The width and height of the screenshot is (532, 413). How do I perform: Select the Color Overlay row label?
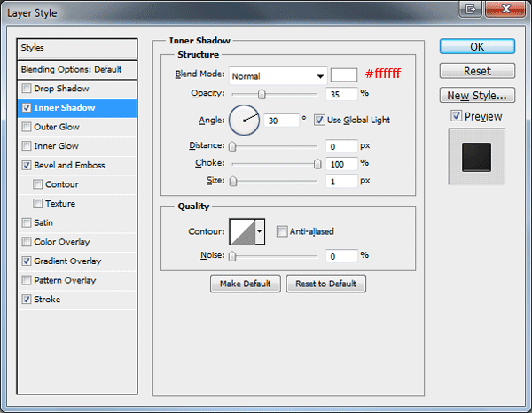[62, 242]
